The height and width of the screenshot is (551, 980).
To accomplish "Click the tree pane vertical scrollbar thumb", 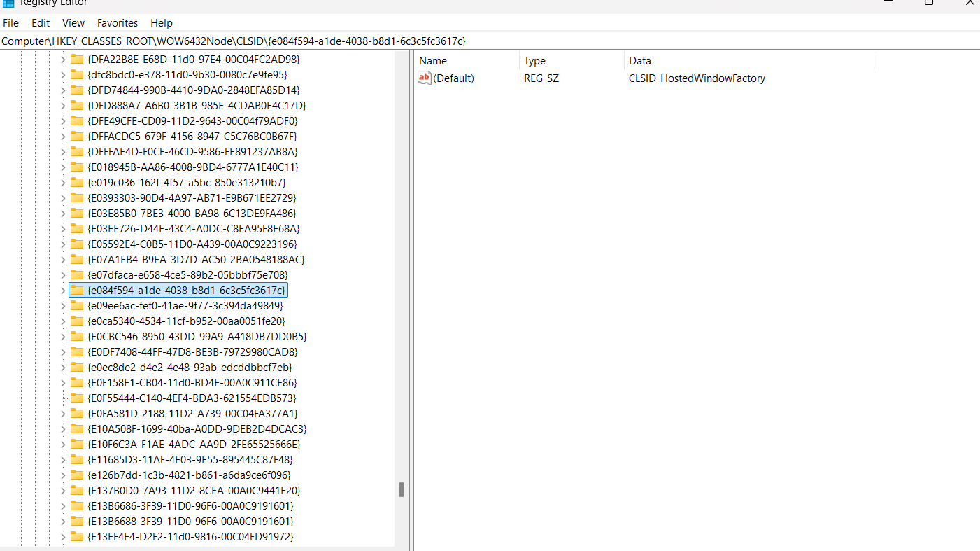I will [402, 489].
